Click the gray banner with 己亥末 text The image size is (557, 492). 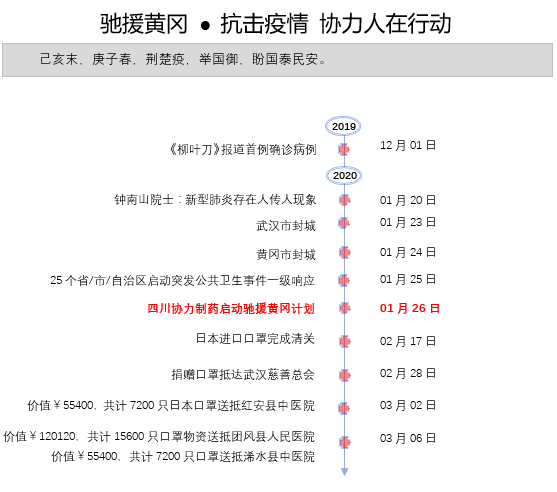(277, 60)
